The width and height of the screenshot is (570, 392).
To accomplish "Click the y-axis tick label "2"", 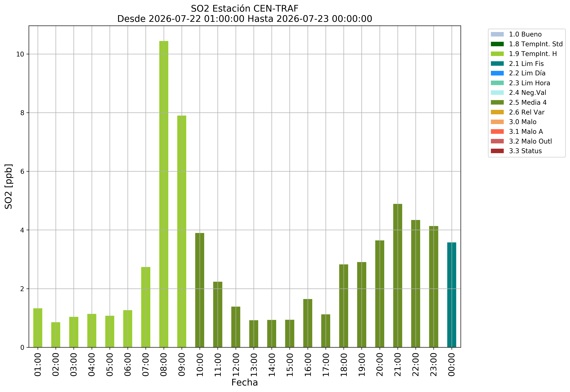I will (x=22, y=289).
